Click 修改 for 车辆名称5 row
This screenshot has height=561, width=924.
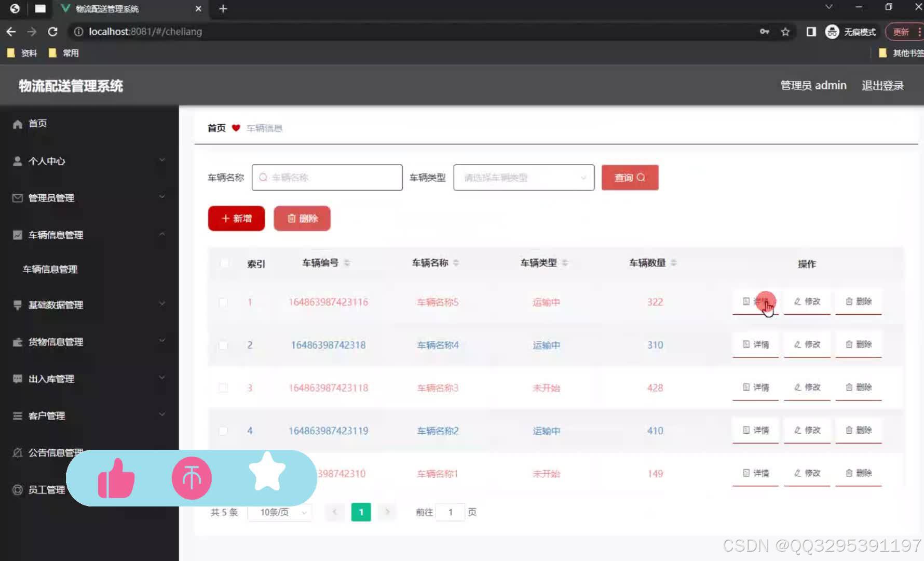807,302
